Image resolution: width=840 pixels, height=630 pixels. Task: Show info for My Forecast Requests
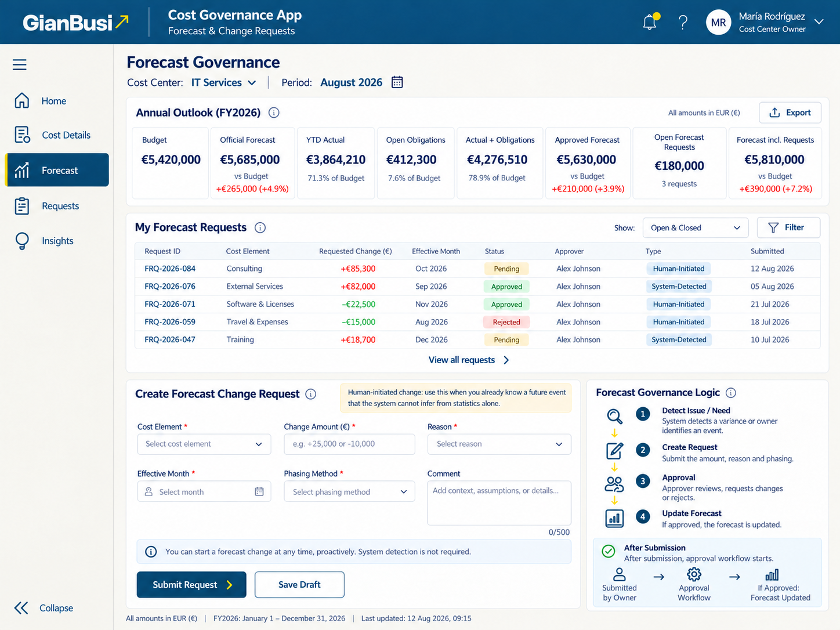[x=260, y=227]
